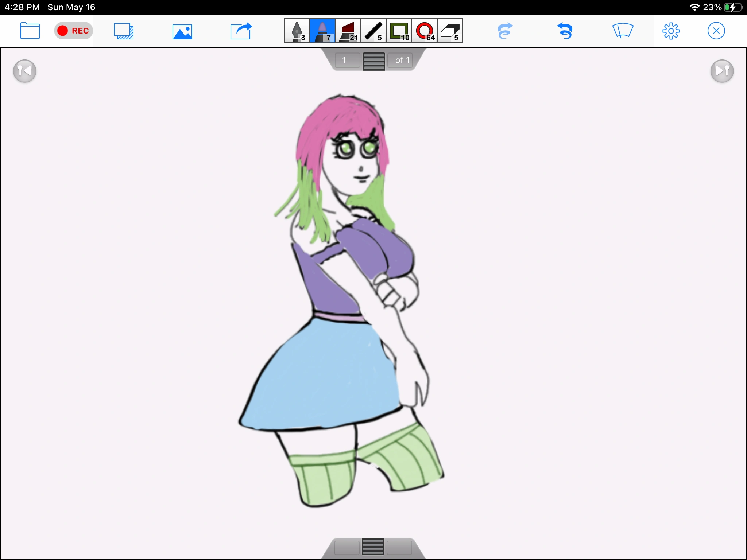Activate the eraser tool
This screenshot has width=747, height=560.
click(450, 31)
